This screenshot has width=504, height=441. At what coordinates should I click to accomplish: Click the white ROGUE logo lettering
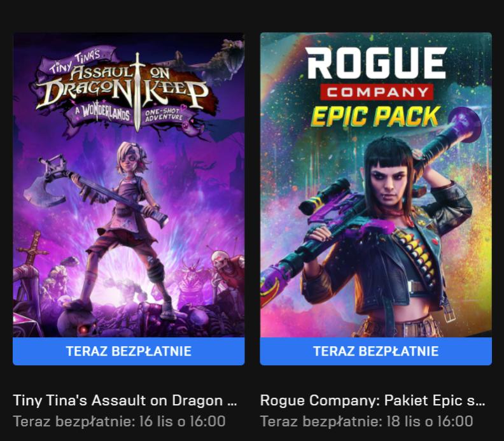coord(375,63)
